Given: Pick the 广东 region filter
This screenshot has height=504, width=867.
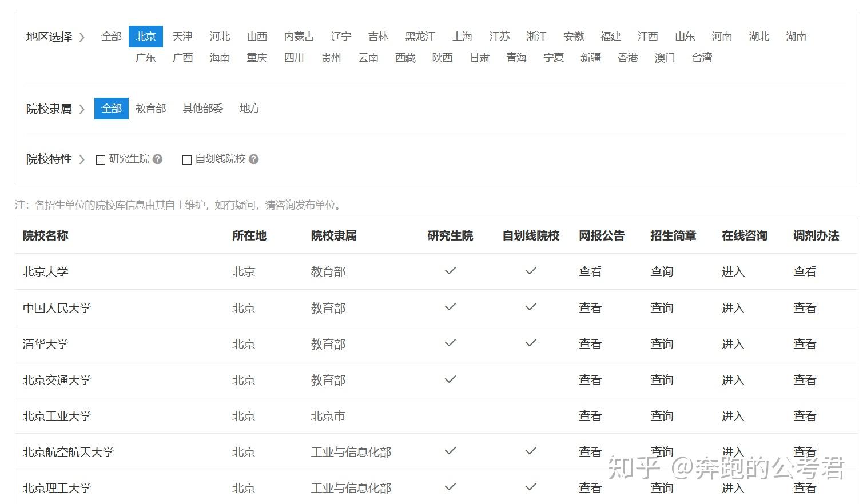Looking at the screenshot, I should coord(146,58).
